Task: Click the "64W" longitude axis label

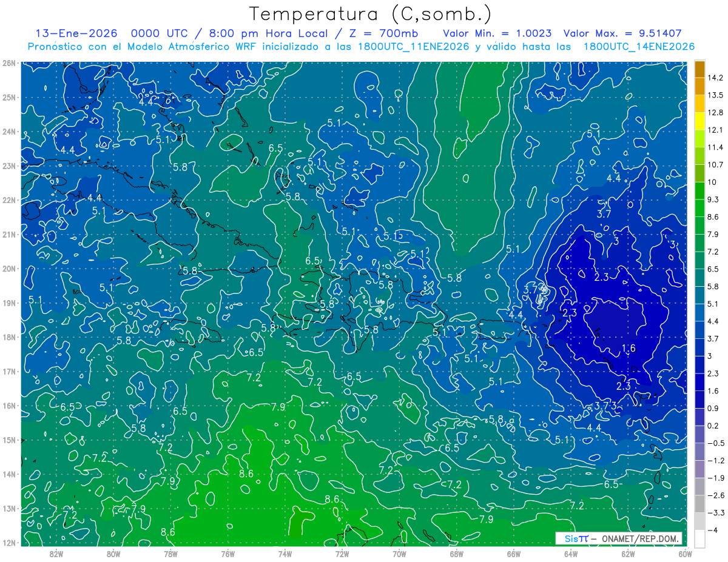Action: (571, 554)
